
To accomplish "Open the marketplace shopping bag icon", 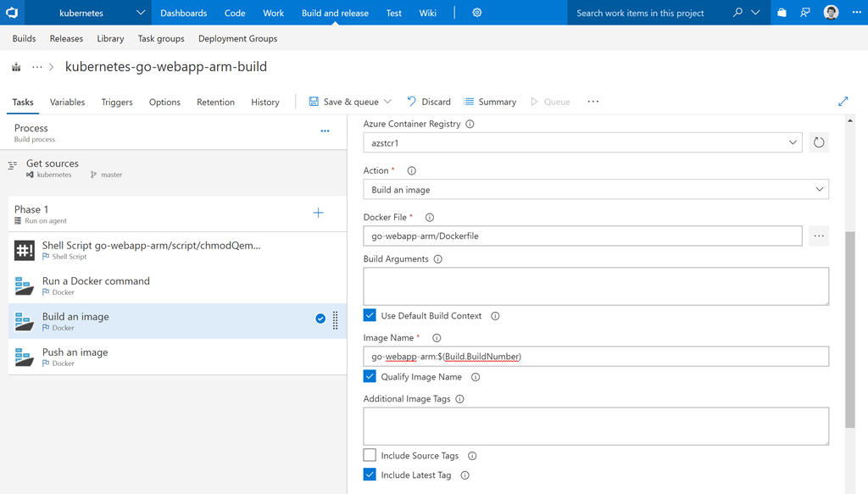I will [x=782, y=13].
